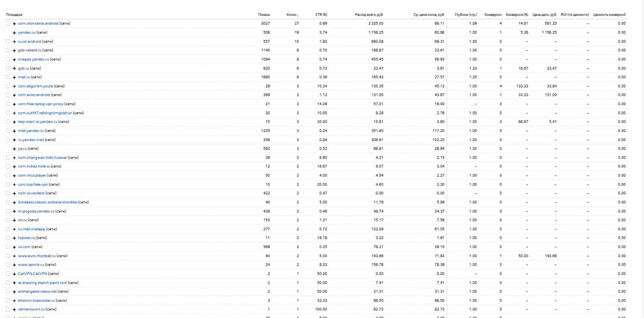This screenshot has height=318, width=644.
Task: Tick checkbox for topwar.ru row
Action: tap(8, 238)
